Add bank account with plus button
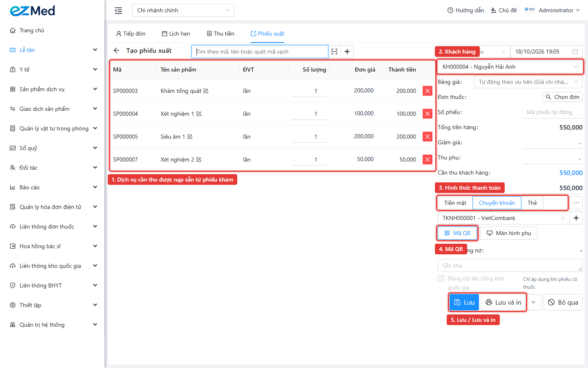The height and width of the screenshot is (368, 588). click(x=576, y=218)
